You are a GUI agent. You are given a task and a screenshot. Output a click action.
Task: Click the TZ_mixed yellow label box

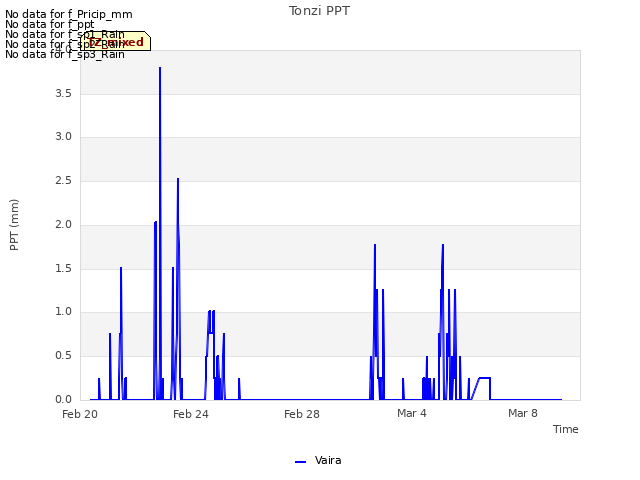tap(116, 41)
